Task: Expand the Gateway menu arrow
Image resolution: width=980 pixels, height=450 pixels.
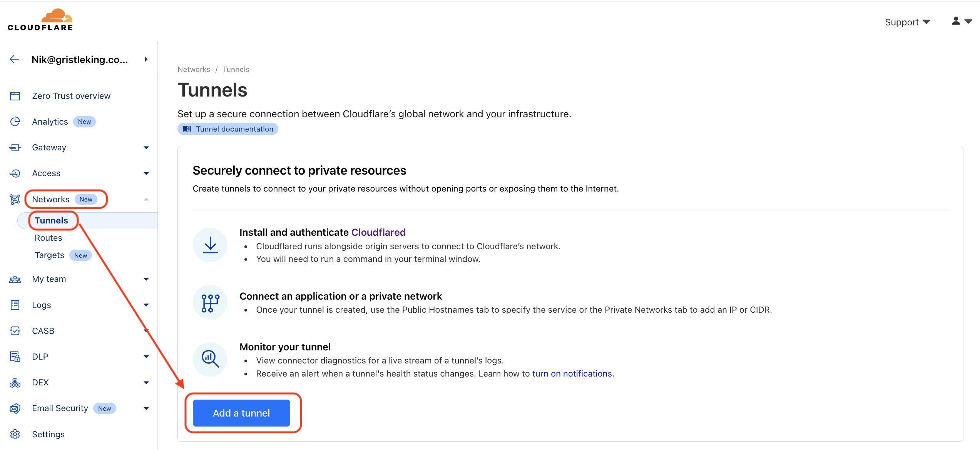Action: (146, 148)
